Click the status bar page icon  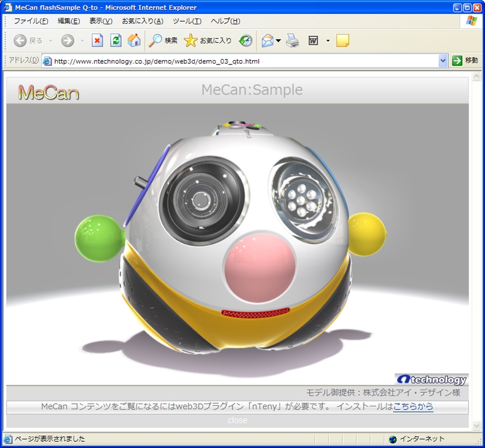pyautogui.click(x=8, y=439)
